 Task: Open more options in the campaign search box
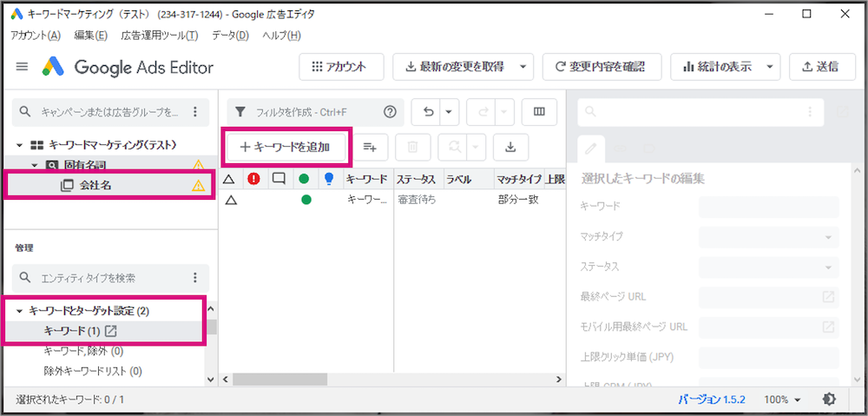[x=194, y=112]
